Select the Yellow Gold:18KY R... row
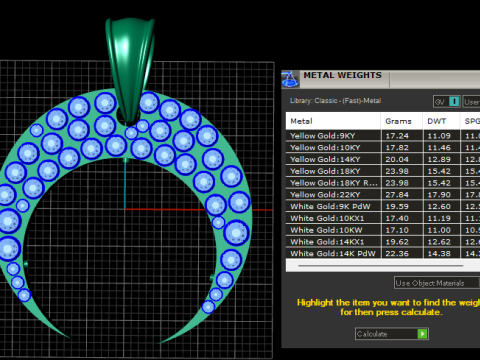The height and width of the screenshot is (360, 480). [x=383, y=183]
